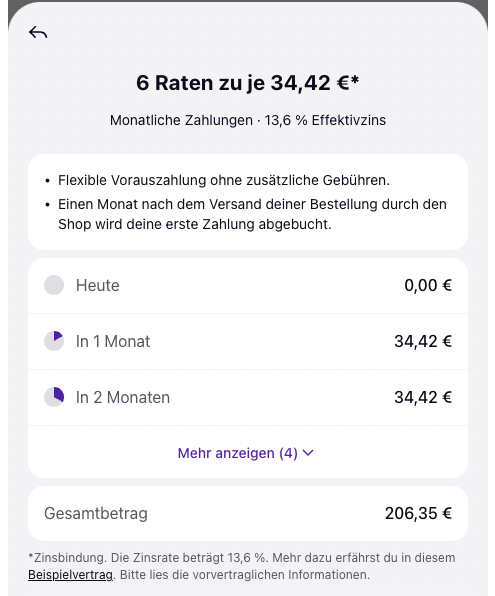This screenshot has width=495, height=596.
Task: Click the Zinsbindung footnote text
Action: tap(242, 566)
